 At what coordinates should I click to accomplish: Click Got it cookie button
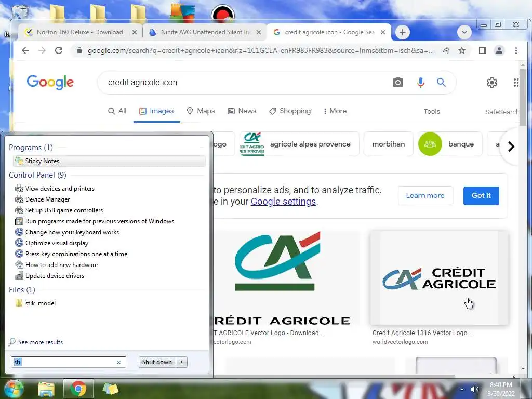pyautogui.click(x=481, y=195)
